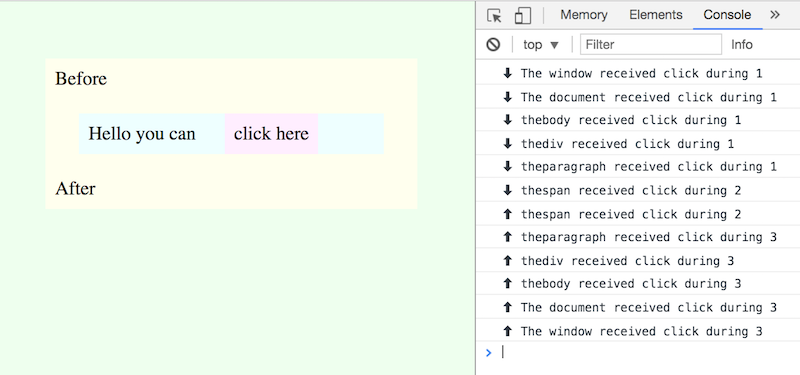
Task: Select log "theparagraph received click during 3"
Action: pos(638,237)
